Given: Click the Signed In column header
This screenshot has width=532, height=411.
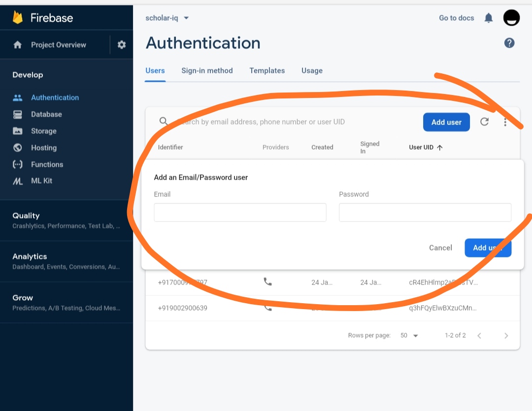Looking at the screenshot, I should (370, 147).
